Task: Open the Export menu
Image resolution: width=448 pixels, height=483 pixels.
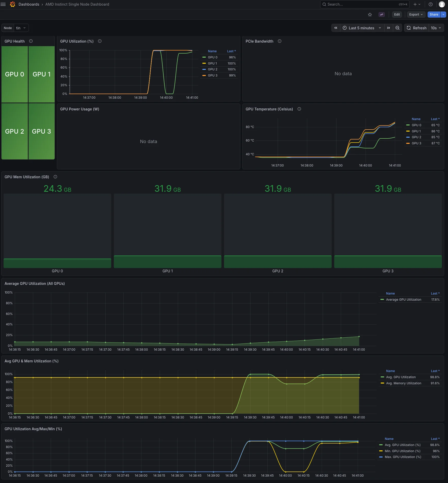Action: tap(416, 15)
